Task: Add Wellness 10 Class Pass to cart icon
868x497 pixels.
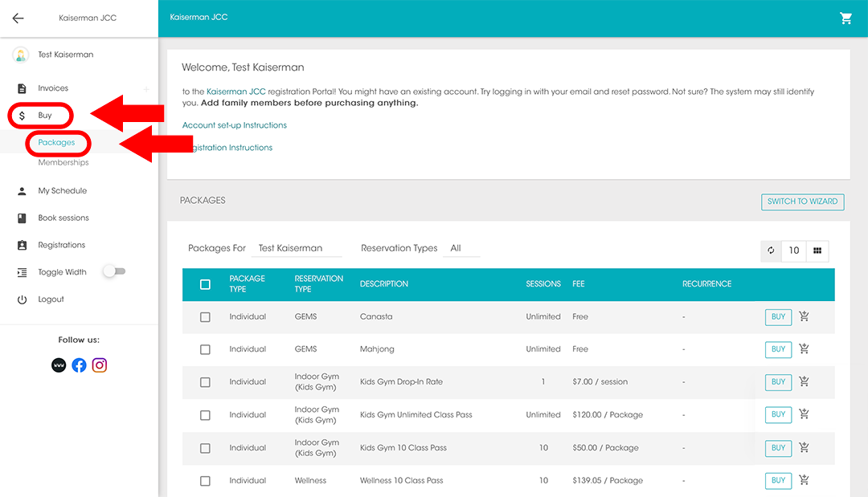Action: click(804, 480)
